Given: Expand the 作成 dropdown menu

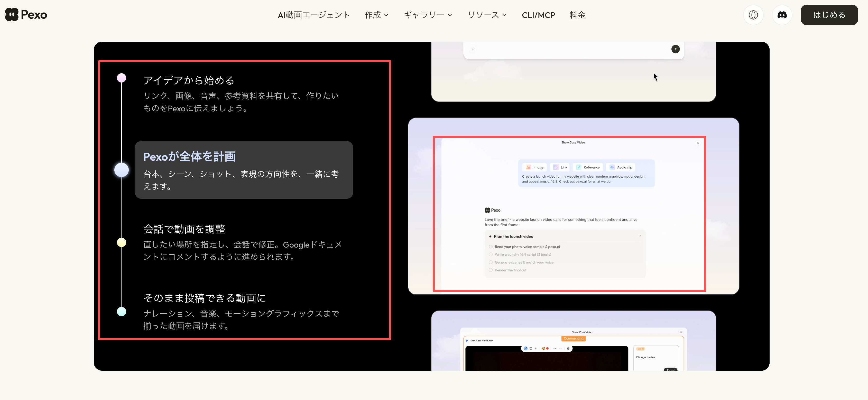Looking at the screenshot, I should click(377, 15).
